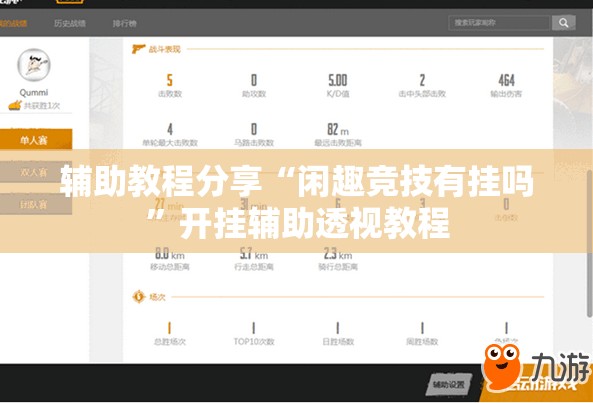Click the Qummi player name
Viewport: 593px width, 403px height.
pos(34,92)
